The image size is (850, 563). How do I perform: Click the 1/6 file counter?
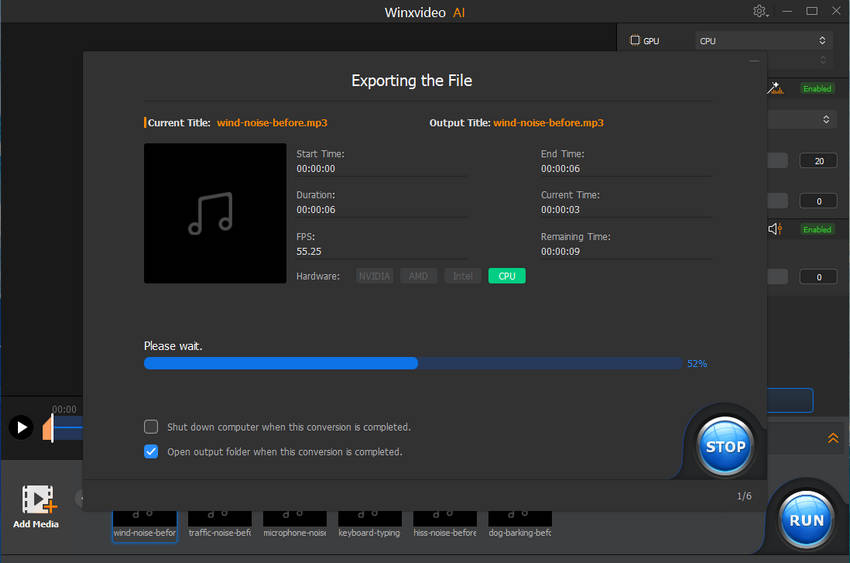(744, 496)
